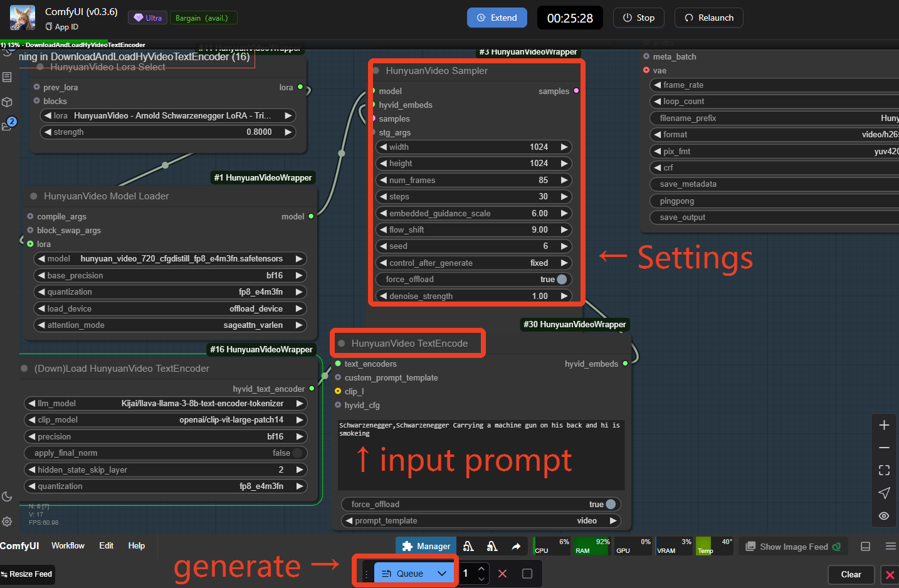Click the lora input connector on Model Loader
Image resolution: width=899 pixels, height=588 pixels.
coord(30,244)
